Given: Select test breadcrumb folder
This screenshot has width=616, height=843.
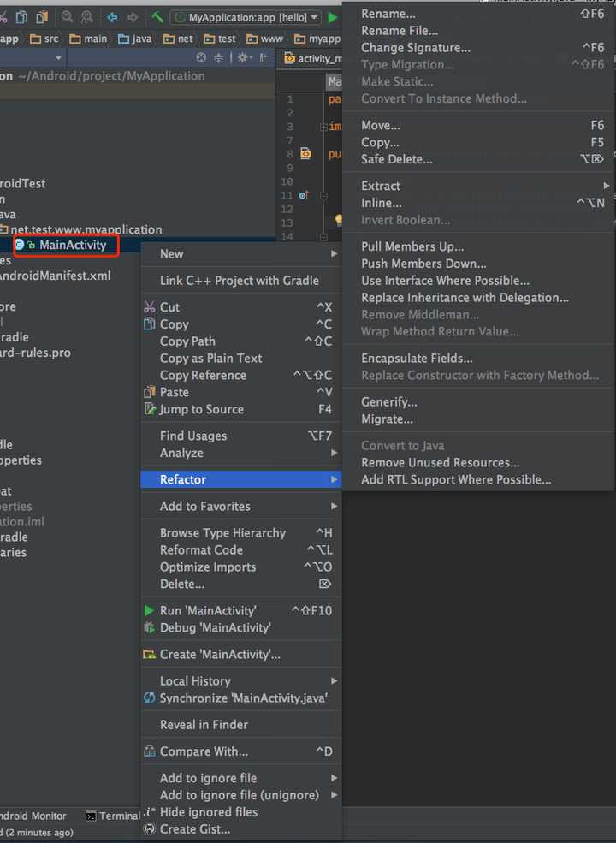Looking at the screenshot, I should [219, 39].
